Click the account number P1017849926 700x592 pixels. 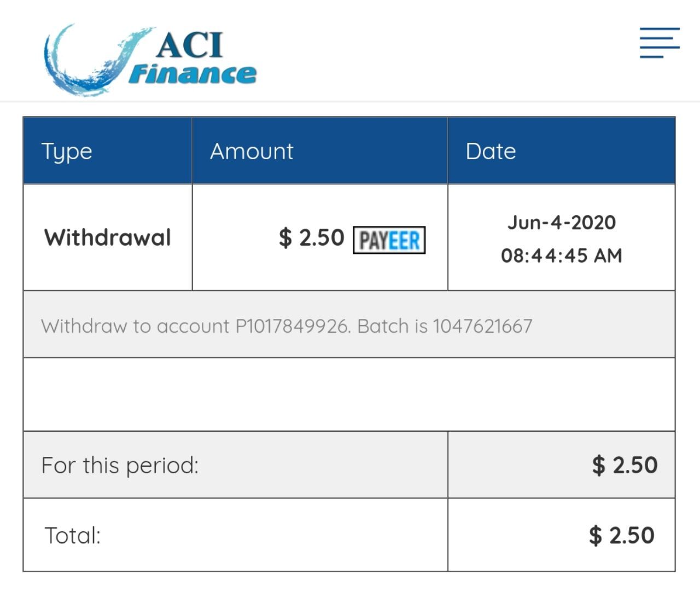click(x=293, y=326)
